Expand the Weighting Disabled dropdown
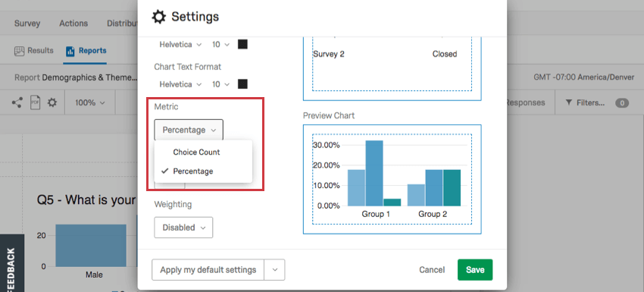The image size is (644, 292). [x=183, y=228]
